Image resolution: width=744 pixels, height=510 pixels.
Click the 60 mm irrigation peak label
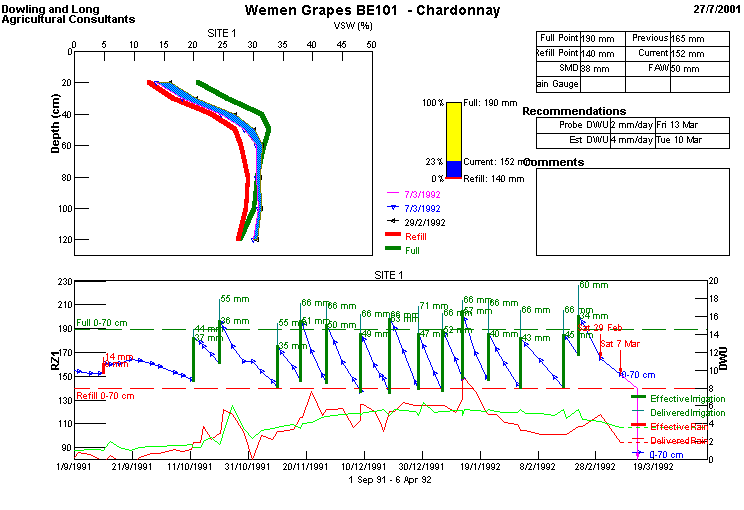(594, 285)
